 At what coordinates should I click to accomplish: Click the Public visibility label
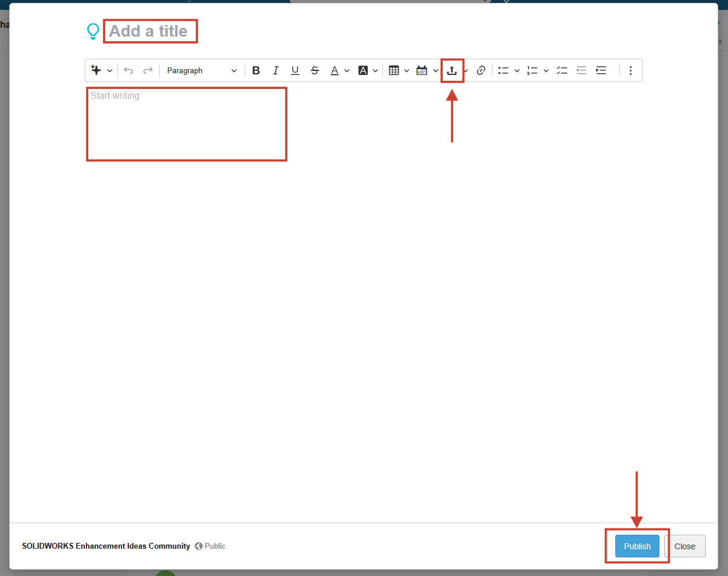point(215,546)
